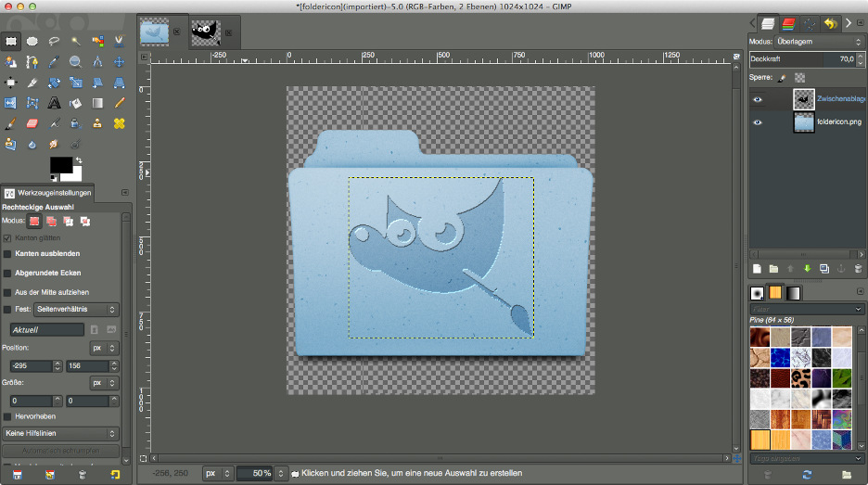Select the Foreground Select tool
Screen dimensions: 868x485
coord(10,62)
